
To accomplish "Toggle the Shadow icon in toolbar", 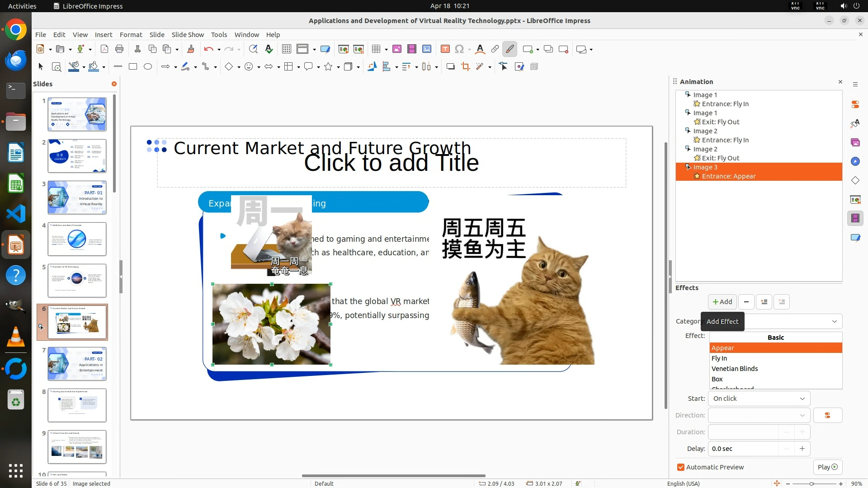I will pos(450,67).
